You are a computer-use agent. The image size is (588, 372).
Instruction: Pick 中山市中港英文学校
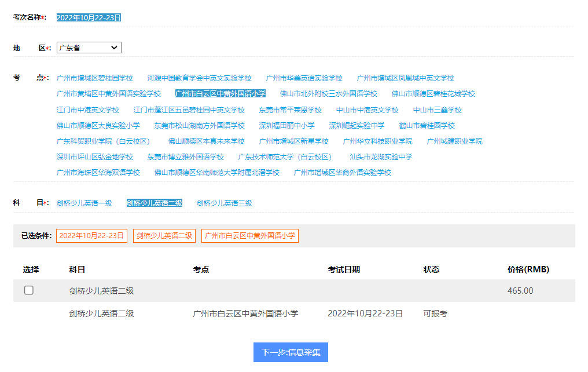tap(367, 110)
